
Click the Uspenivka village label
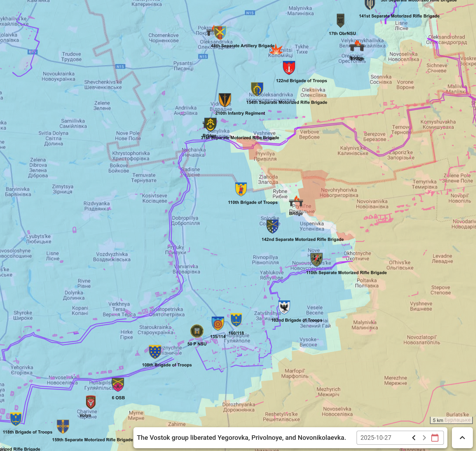coord(312,226)
